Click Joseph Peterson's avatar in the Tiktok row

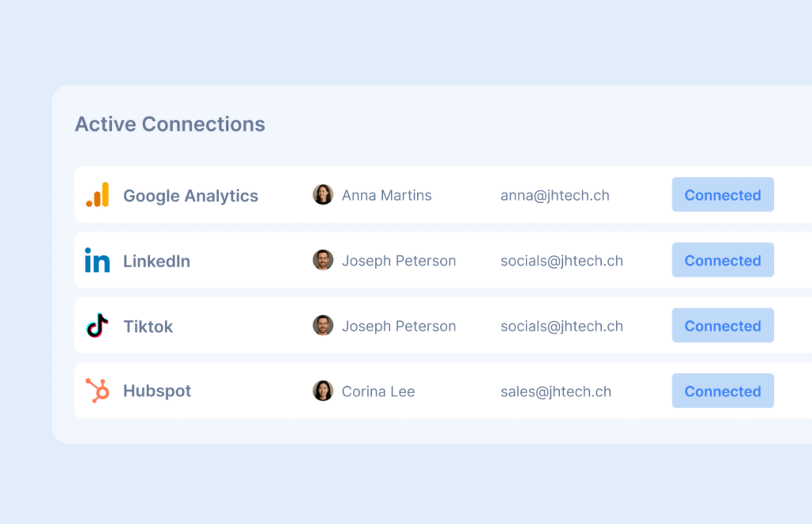[323, 325]
